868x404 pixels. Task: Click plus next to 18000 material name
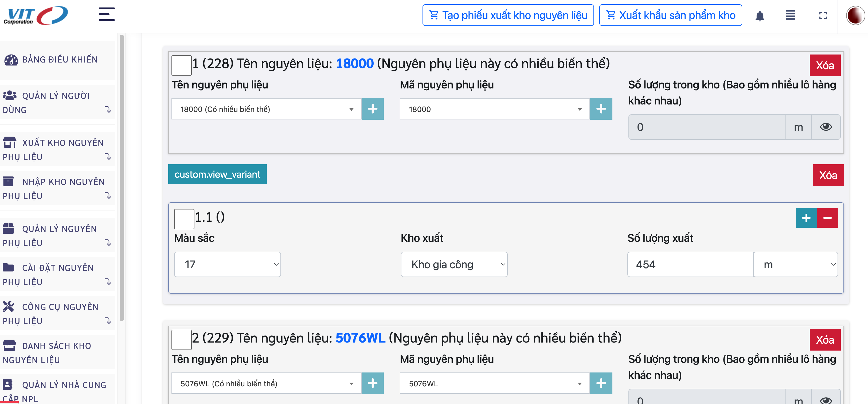tap(372, 109)
